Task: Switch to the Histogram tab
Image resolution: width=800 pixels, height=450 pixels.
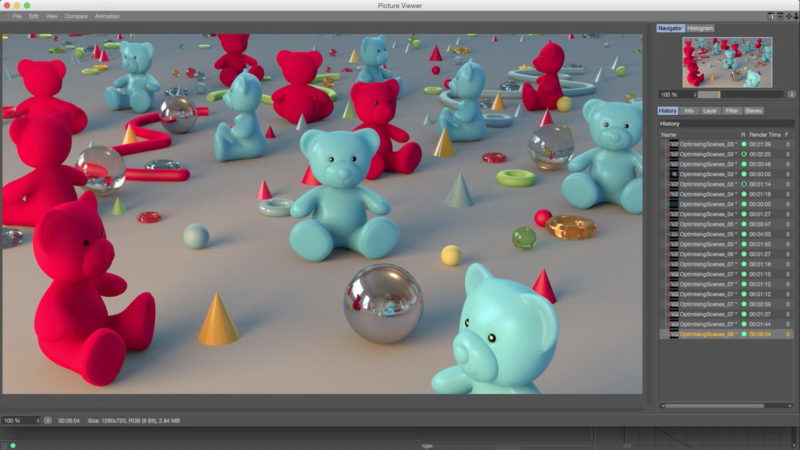Action: click(x=700, y=28)
